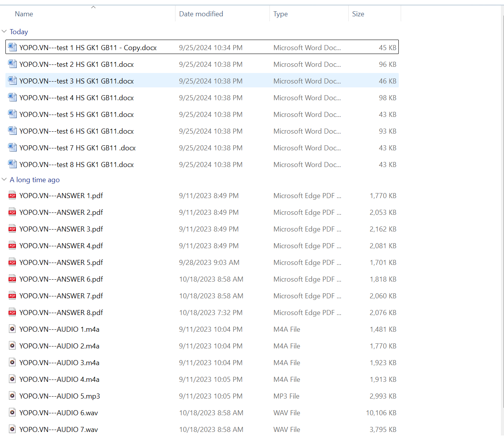Select file name YOPO.VN---AUDIO 4.m4a
Screen dimensions: 504x437
point(59,380)
